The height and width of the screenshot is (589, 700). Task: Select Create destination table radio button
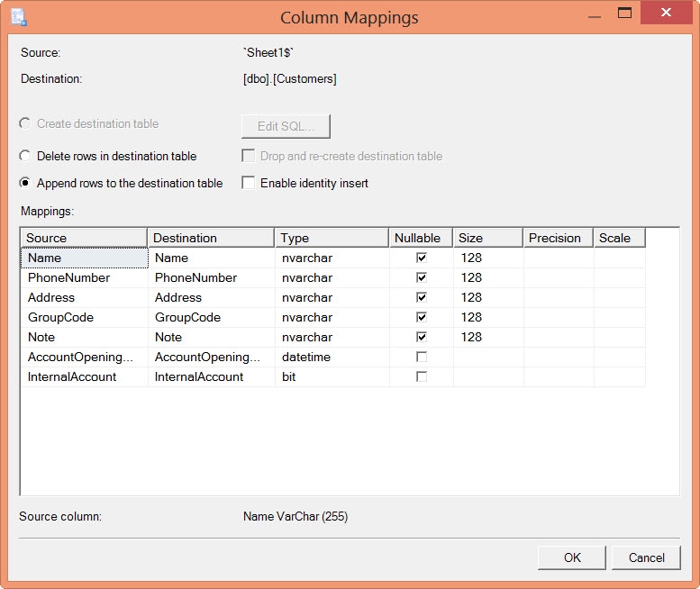click(x=25, y=123)
